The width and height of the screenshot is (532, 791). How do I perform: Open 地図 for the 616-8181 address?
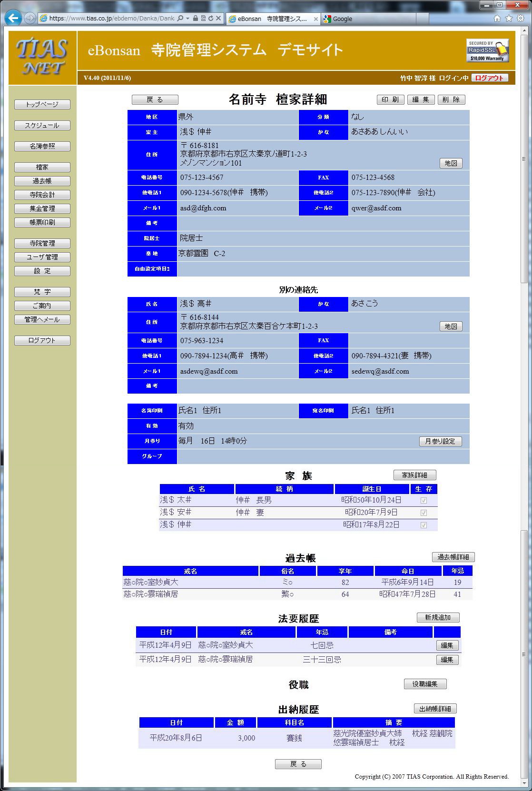451,163
